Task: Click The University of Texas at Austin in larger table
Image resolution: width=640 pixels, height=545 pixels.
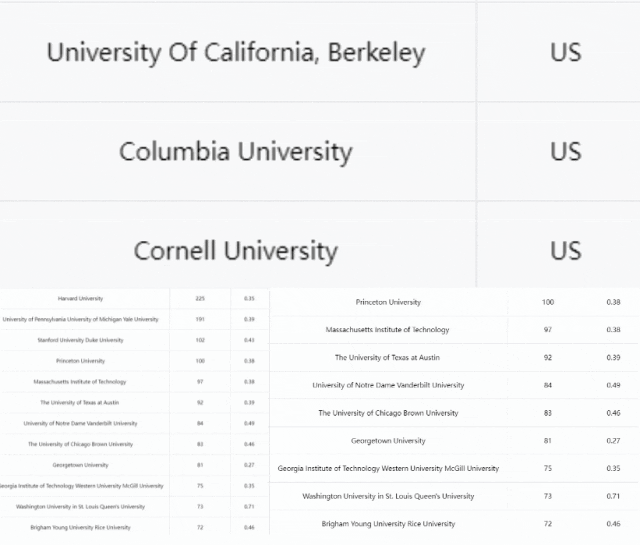Action: click(388, 357)
